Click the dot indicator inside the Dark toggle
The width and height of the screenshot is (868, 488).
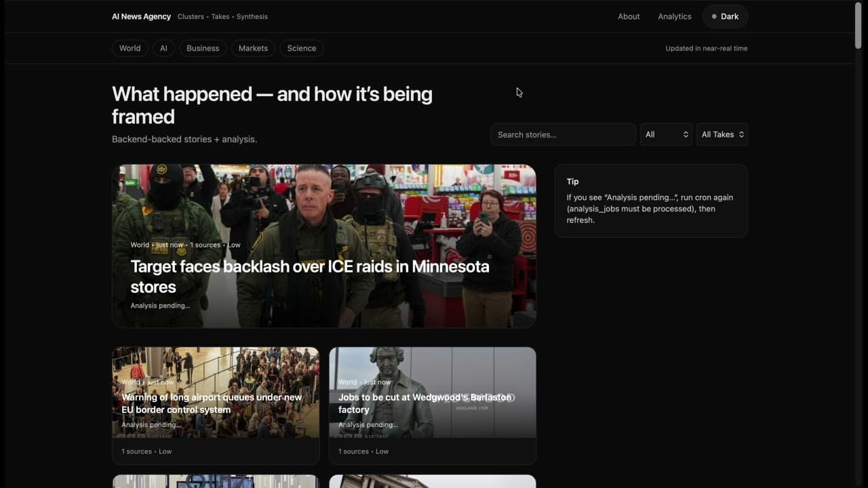713,16
